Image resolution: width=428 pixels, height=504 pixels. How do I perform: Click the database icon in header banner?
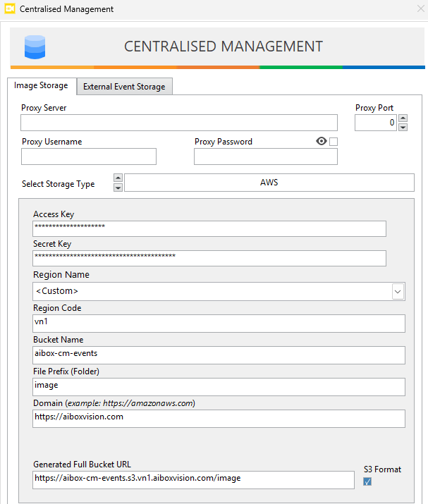point(34,47)
